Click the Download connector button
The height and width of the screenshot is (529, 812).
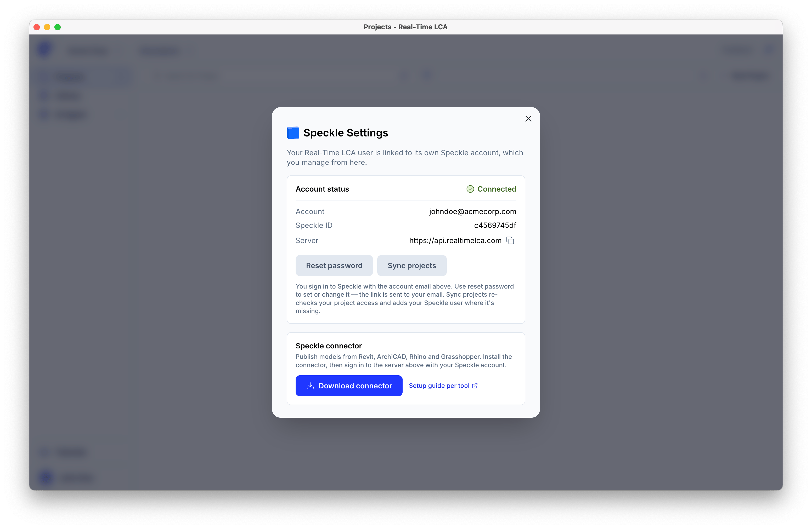click(349, 386)
